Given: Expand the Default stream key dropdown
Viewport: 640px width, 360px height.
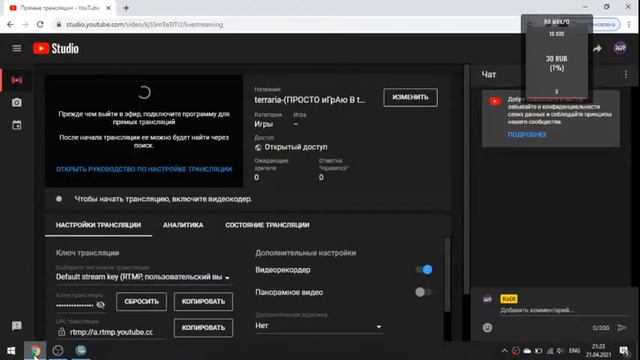Looking at the screenshot, I should point(143,277).
